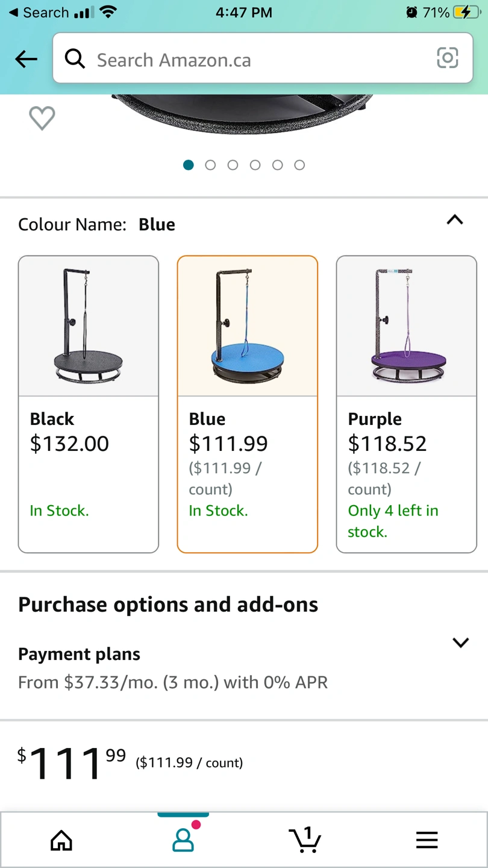
Task: Open Payment plans details text
Action: point(173,682)
